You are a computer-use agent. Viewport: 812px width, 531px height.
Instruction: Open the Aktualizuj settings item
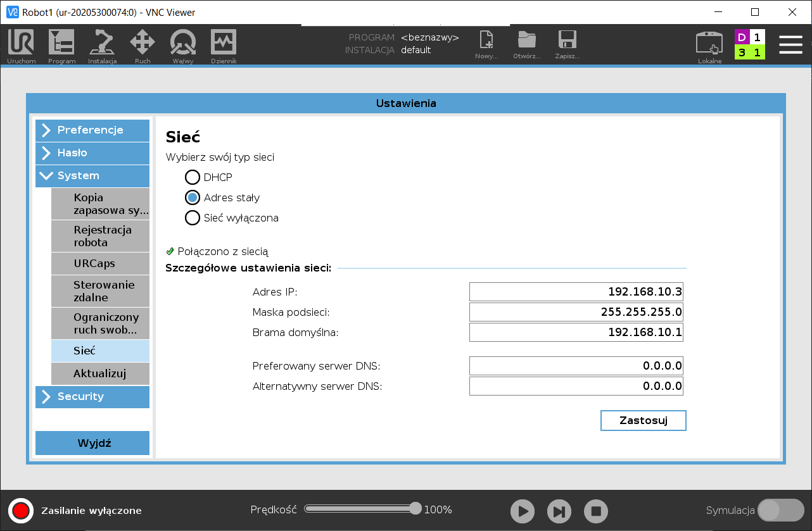(100, 373)
